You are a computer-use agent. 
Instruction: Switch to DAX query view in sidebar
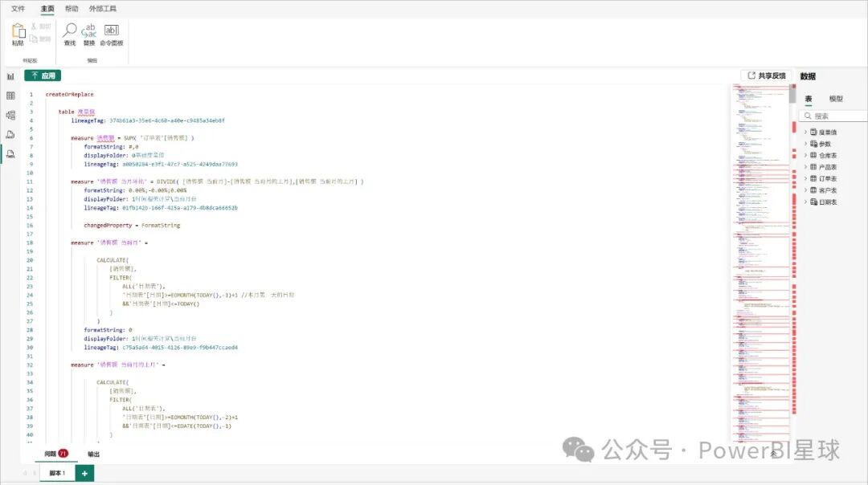(10, 134)
